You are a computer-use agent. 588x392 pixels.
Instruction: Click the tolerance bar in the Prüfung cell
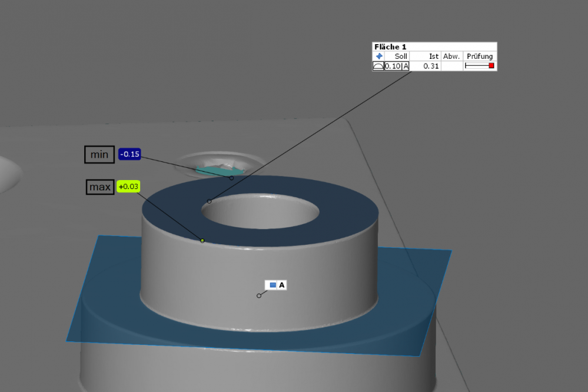pos(477,66)
